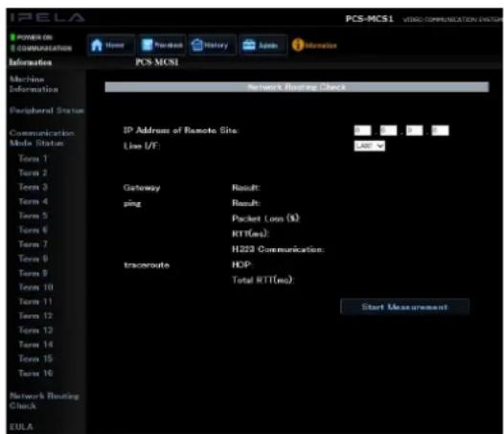Open the Phonebook tab

coord(162,45)
